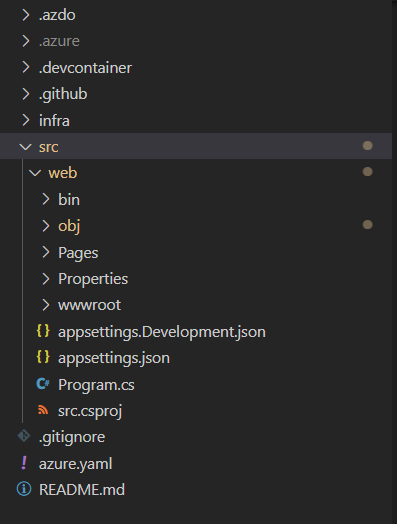Click the git diamond icon for .gitignore
Image resolution: width=397 pixels, height=524 pixels.
(x=24, y=436)
